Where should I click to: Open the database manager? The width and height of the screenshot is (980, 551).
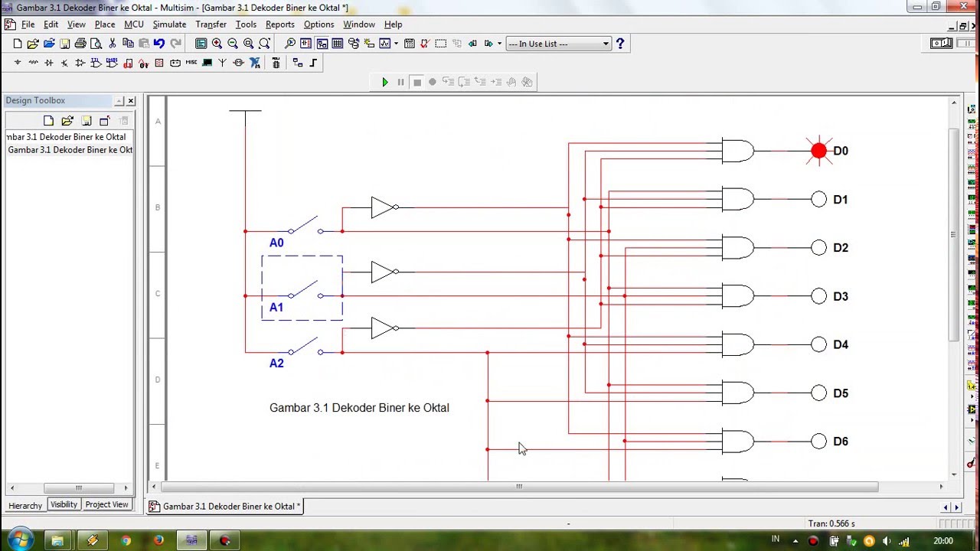353,44
